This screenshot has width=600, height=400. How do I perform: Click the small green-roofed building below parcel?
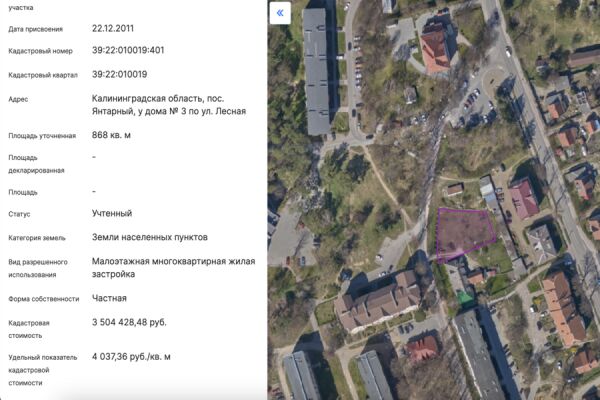(466, 297)
